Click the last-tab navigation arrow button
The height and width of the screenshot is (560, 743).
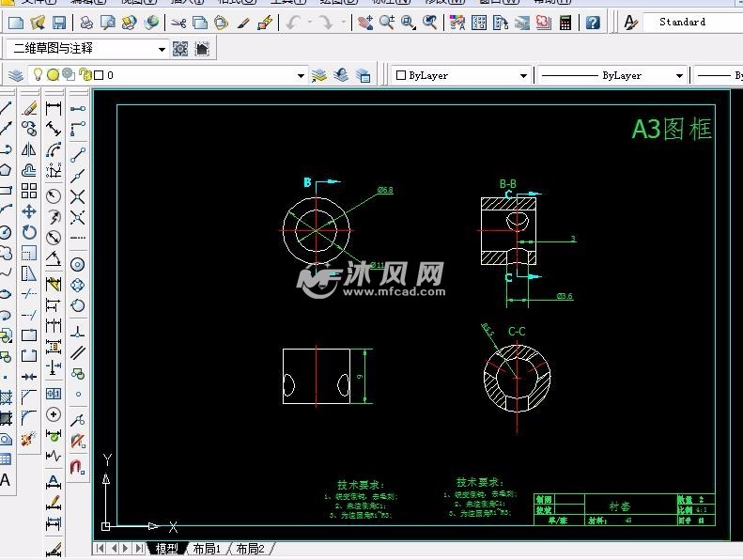[140, 549]
